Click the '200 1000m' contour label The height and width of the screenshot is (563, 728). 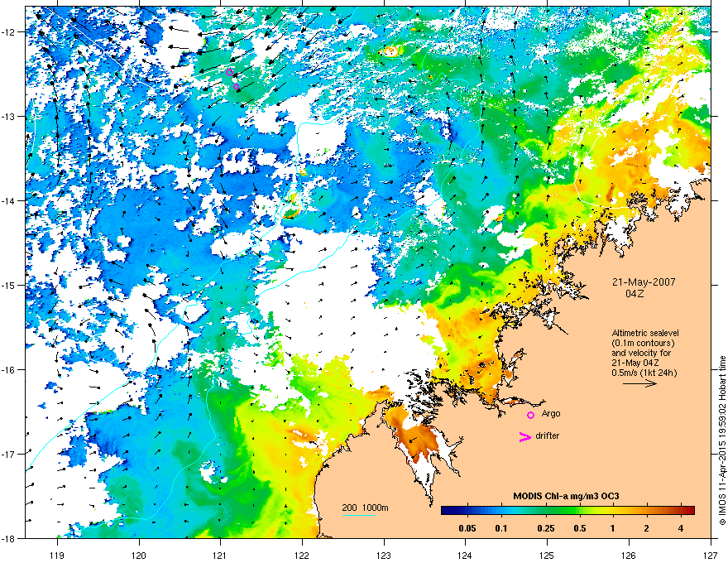click(366, 508)
